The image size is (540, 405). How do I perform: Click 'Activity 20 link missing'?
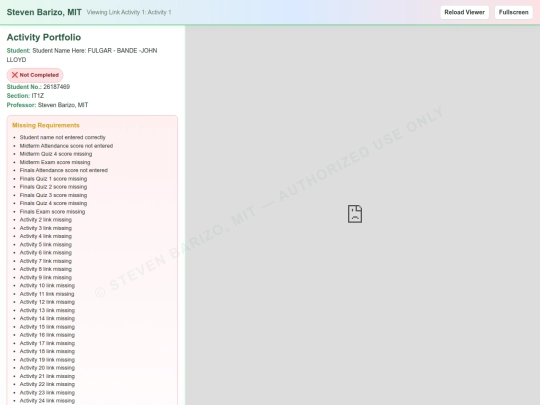47,368
